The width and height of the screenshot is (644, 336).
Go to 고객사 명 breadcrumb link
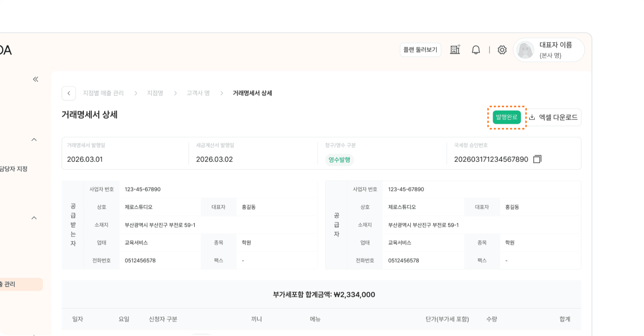click(198, 93)
